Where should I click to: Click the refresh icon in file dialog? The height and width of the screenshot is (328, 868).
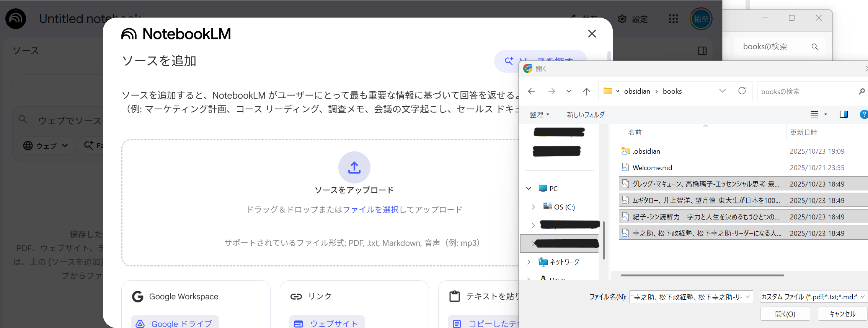742,91
